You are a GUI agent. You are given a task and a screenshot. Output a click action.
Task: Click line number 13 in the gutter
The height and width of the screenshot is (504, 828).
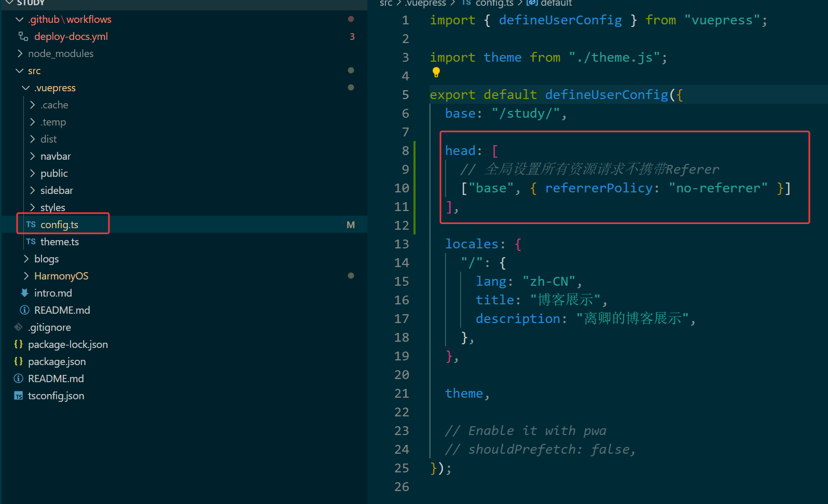402,244
